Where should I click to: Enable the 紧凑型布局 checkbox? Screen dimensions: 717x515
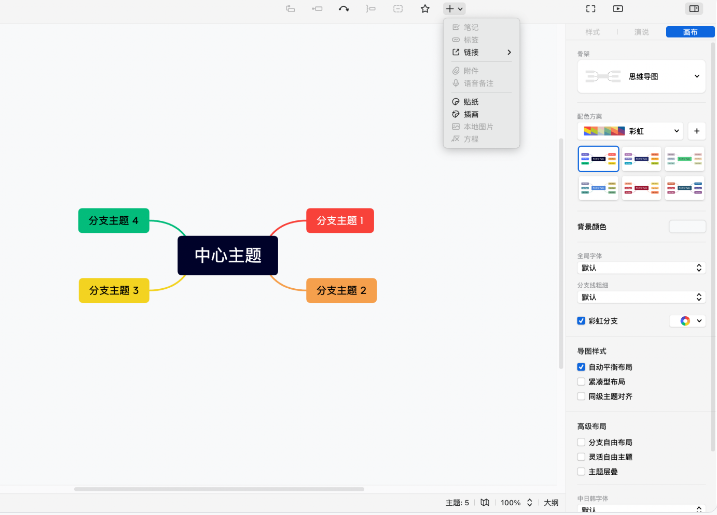(582, 382)
